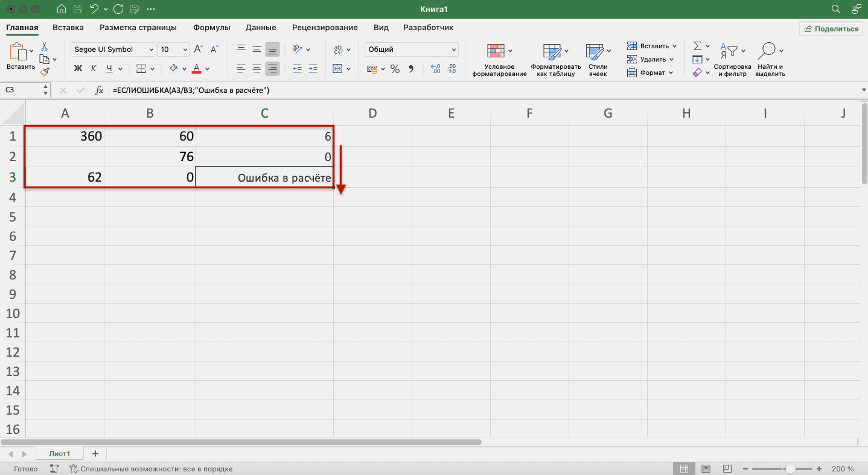Open the insert function fx button
This screenshot has width=868, height=475.
coord(100,90)
